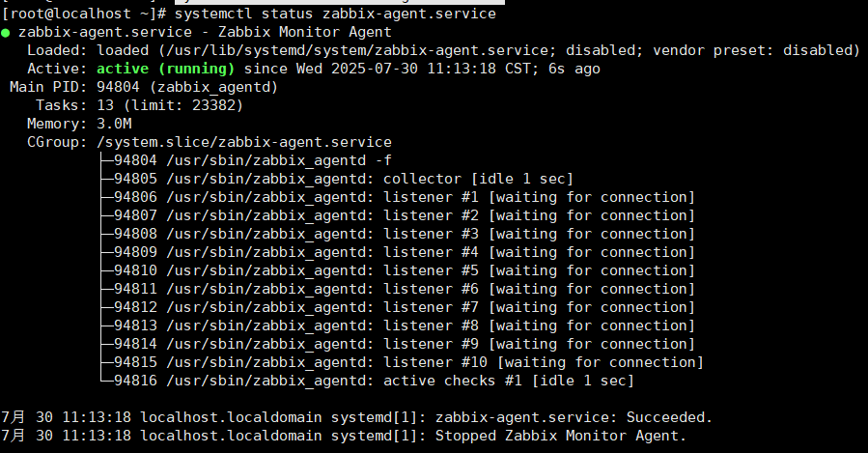
Task: Select the collector [idle 1 sec] process line
Action: [337, 179]
